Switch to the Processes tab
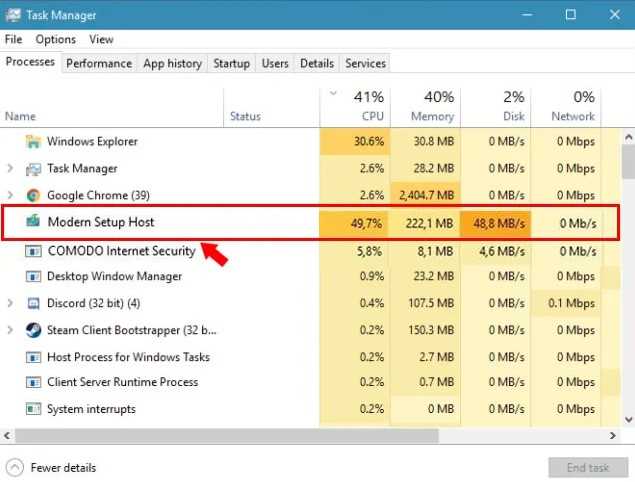635x482 pixels. click(30, 62)
